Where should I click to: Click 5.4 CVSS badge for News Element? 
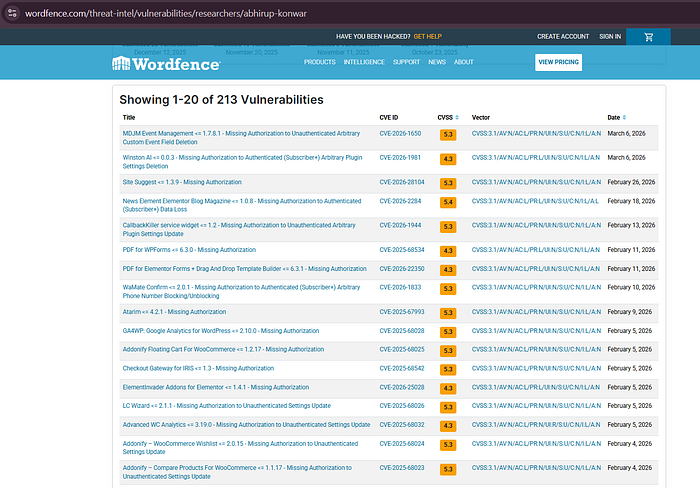point(448,202)
